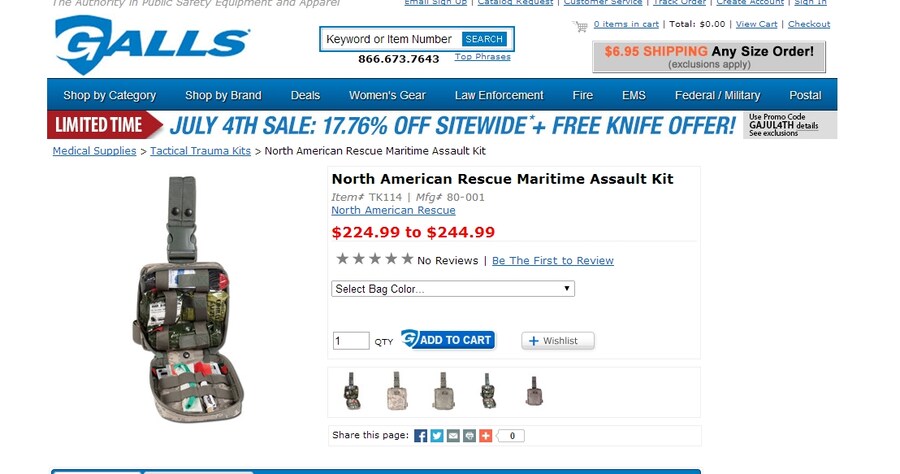Open Shop by Category menu
The width and height of the screenshot is (900, 474).
click(110, 96)
